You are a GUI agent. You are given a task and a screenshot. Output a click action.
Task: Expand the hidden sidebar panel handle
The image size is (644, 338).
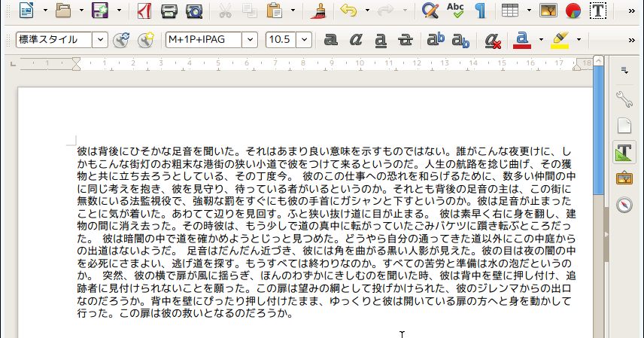(606, 234)
